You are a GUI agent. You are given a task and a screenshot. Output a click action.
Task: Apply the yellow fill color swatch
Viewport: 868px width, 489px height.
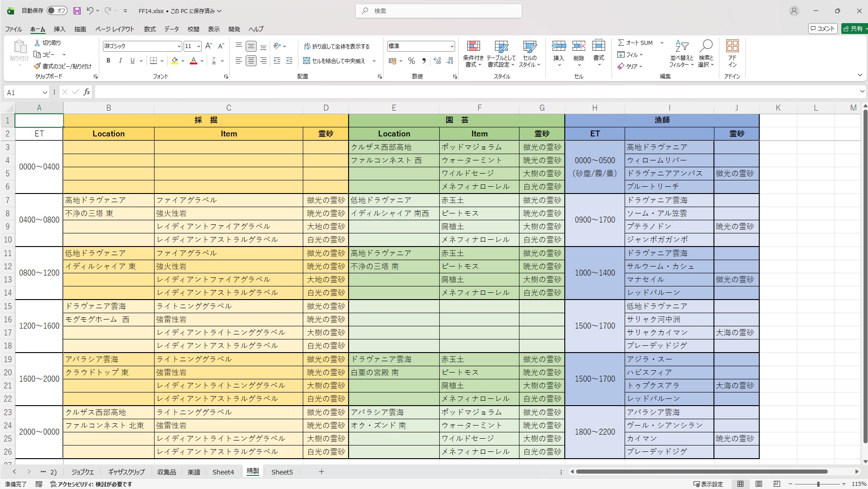[x=175, y=61]
